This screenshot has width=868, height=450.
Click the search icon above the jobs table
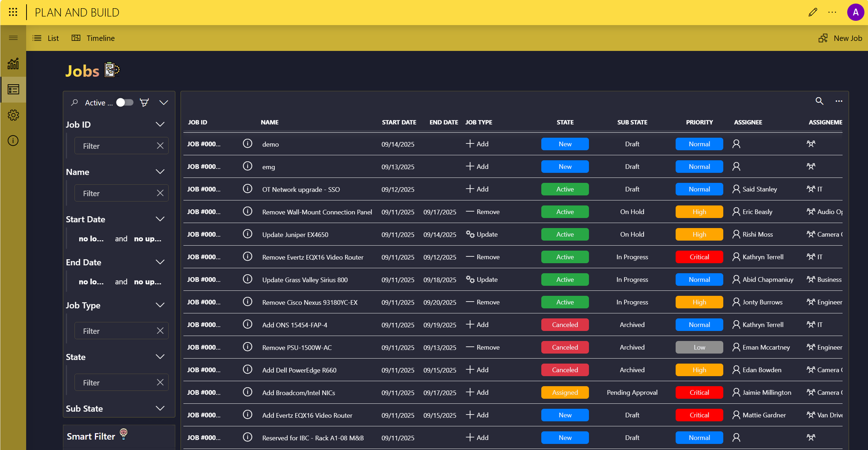(x=820, y=101)
